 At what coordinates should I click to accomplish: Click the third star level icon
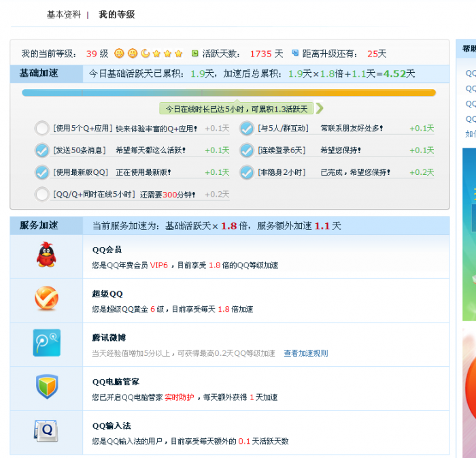click(178, 54)
